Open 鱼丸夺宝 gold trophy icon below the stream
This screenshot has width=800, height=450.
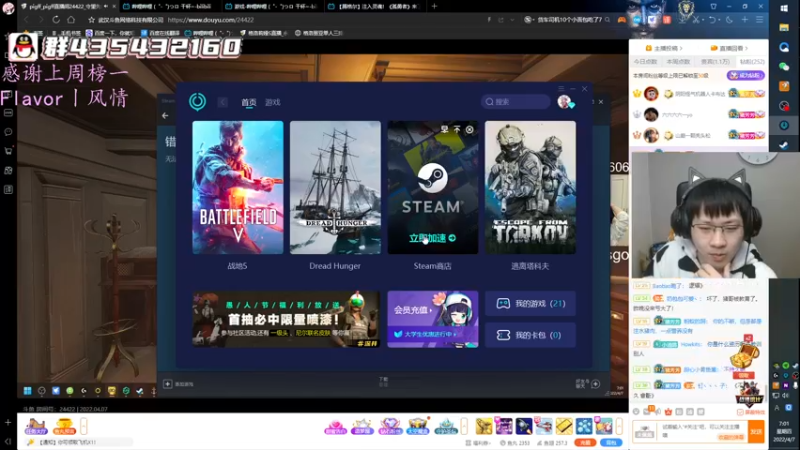[x=64, y=427]
